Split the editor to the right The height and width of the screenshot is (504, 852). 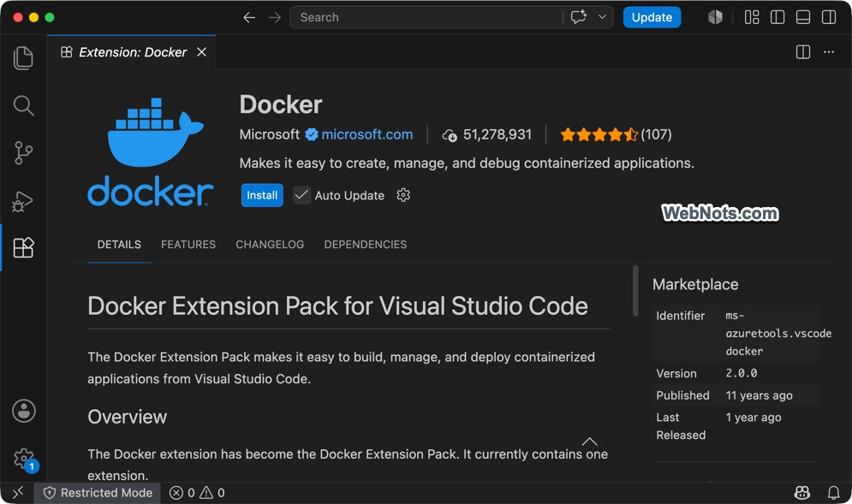(x=803, y=52)
